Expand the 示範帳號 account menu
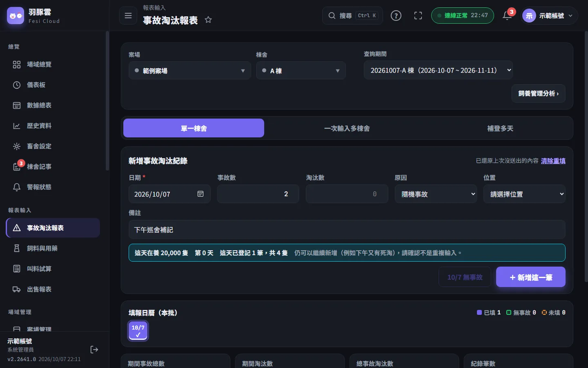 [x=550, y=16]
